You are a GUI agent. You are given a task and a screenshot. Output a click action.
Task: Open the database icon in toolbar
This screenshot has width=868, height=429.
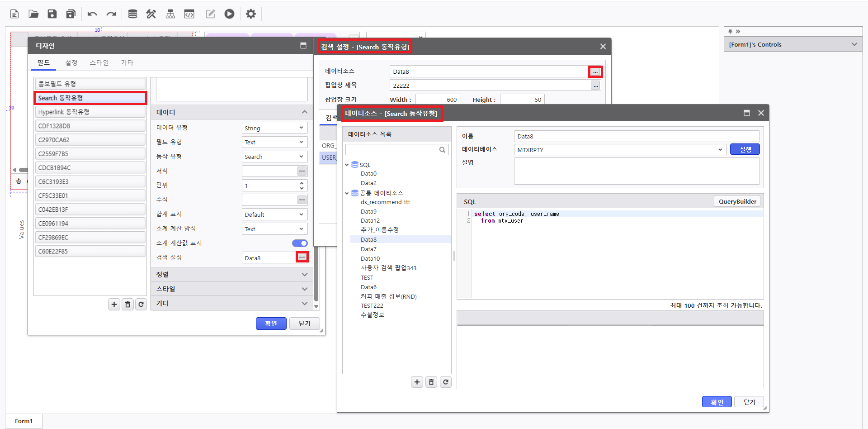[132, 14]
